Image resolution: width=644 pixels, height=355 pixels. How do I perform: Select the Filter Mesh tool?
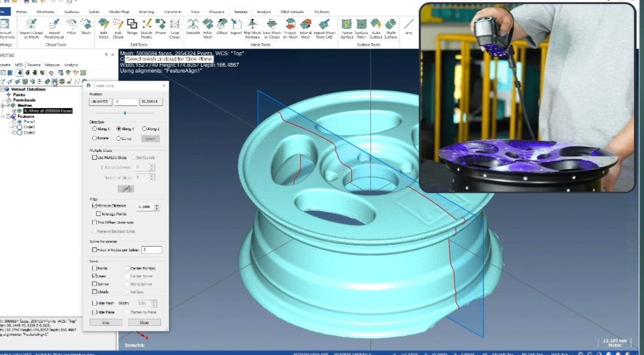click(208, 29)
